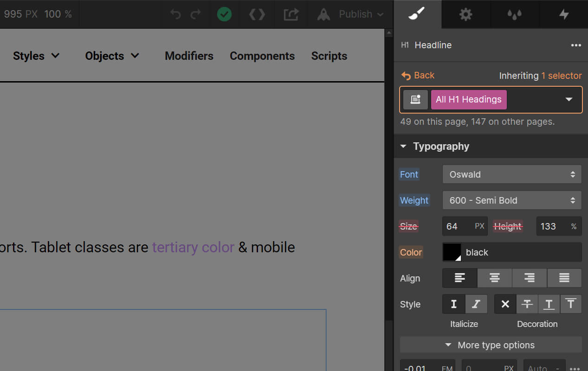Open the code export icon
Viewport: 588px width, 371px height.
257,14
